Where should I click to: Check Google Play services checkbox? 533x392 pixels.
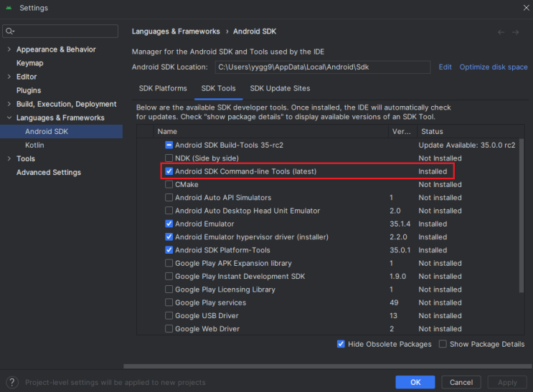click(169, 302)
